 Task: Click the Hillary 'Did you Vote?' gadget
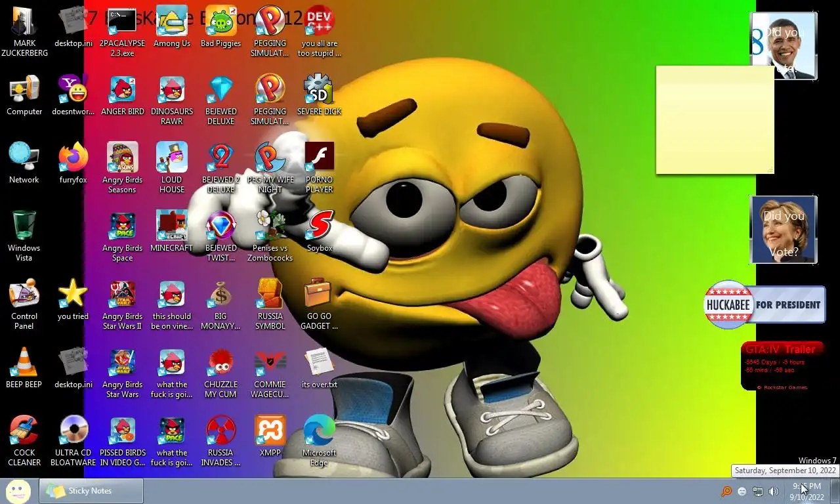coord(784,230)
